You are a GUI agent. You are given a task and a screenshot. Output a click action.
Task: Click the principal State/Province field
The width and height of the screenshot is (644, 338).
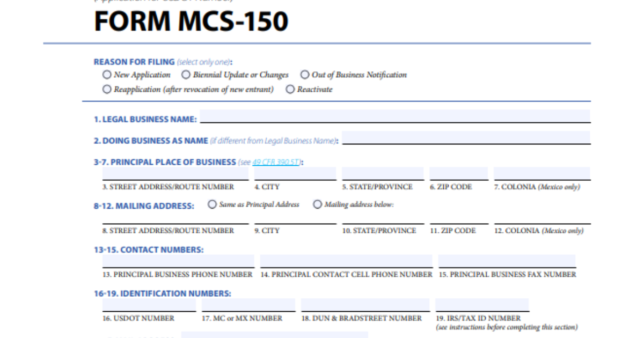pos(382,174)
